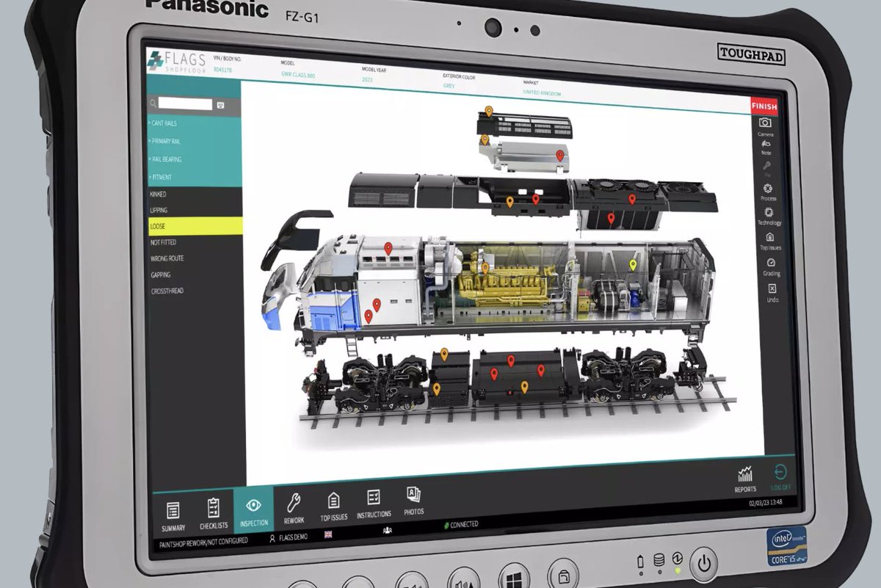The image size is (881, 588).
Task: Click VIN number R045178
Action: [x=222, y=70]
